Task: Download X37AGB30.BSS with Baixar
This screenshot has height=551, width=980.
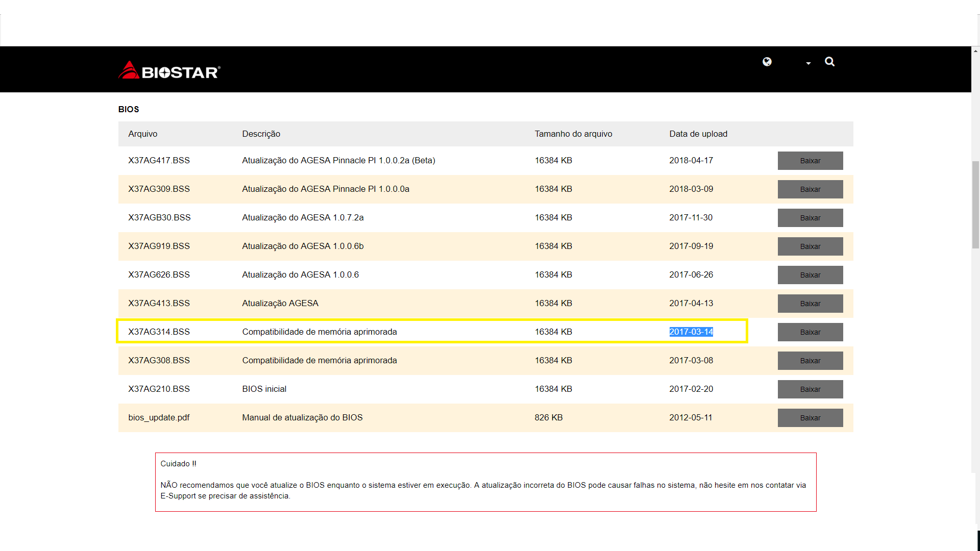Action: coord(810,218)
